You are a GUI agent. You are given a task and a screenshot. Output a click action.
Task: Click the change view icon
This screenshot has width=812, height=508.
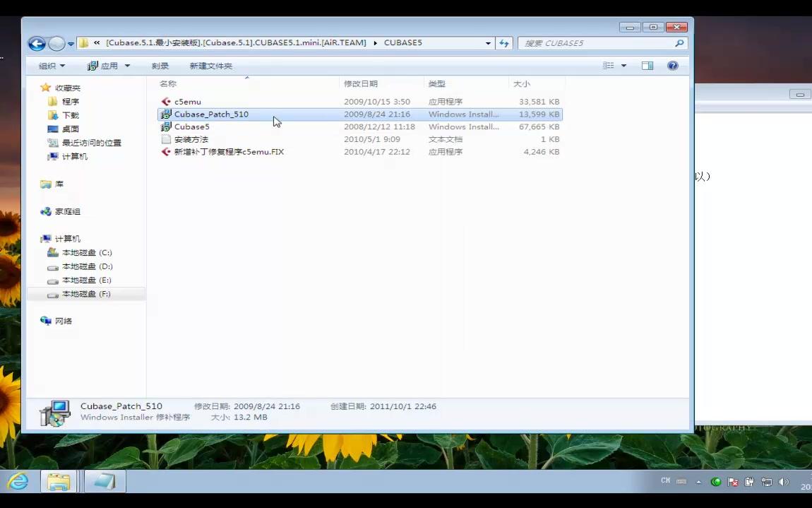click(609, 65)
